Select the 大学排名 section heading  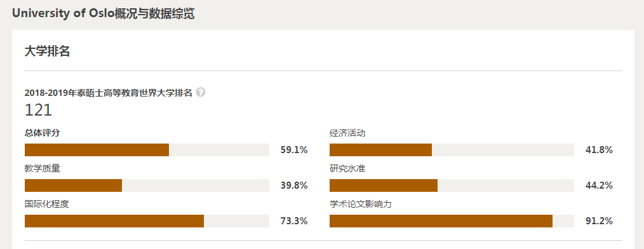[x=47, y=51]
